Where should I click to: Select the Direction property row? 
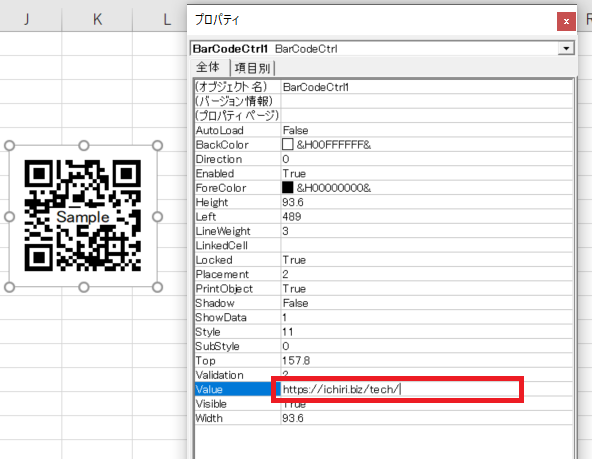[x=384, y=159]
